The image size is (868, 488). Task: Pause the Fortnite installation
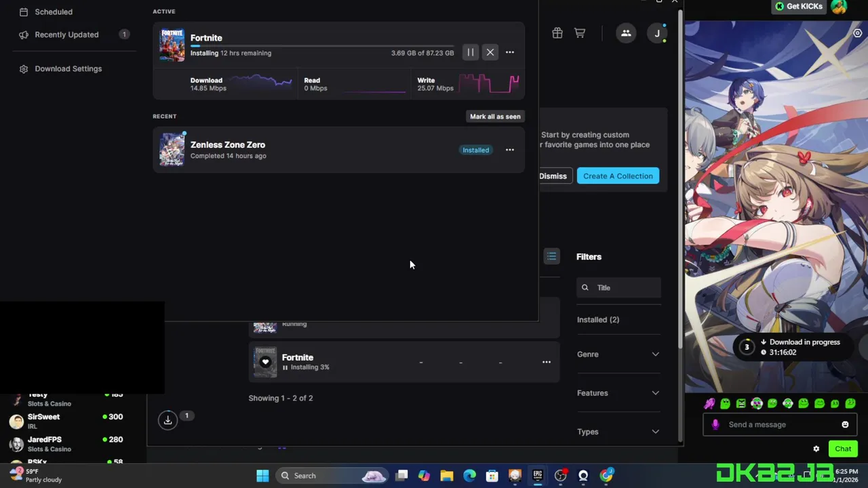470,52
